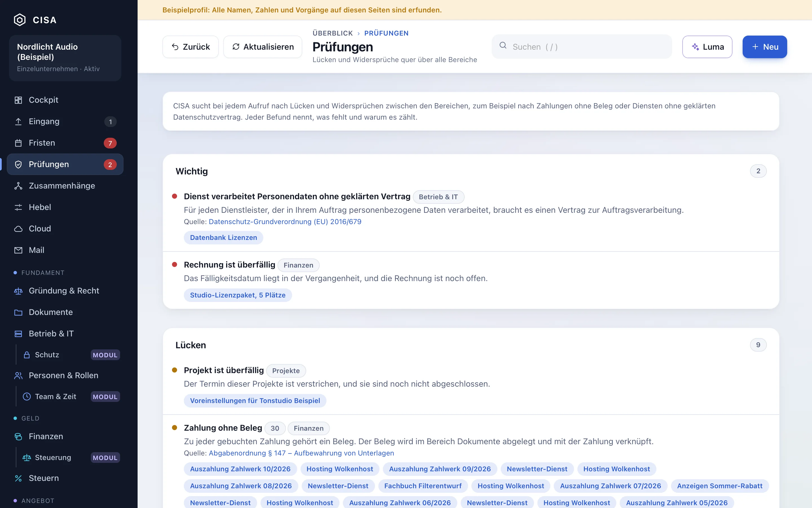Click the Team & Zeit clock icon
Image resolution: width=812 pixels, height=508 pixels.
pyautogui.click(x=27, y=397)
